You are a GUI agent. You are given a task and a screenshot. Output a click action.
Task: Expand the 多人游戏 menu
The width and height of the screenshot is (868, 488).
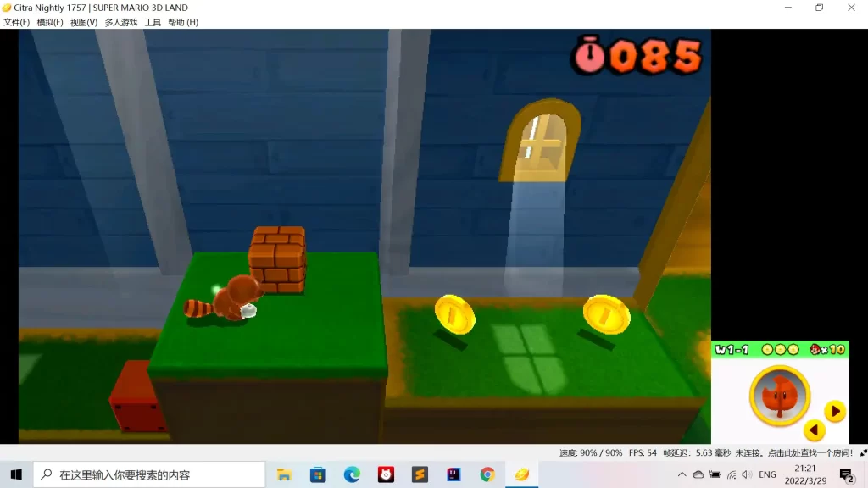[x=121, y=23]
